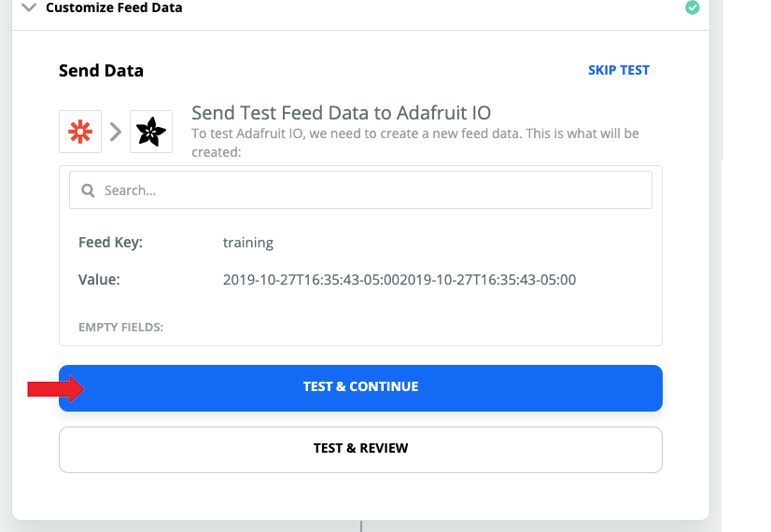This screenshot has height=532, width=771.
Task: Focus the Search input field
Action: 373,190
